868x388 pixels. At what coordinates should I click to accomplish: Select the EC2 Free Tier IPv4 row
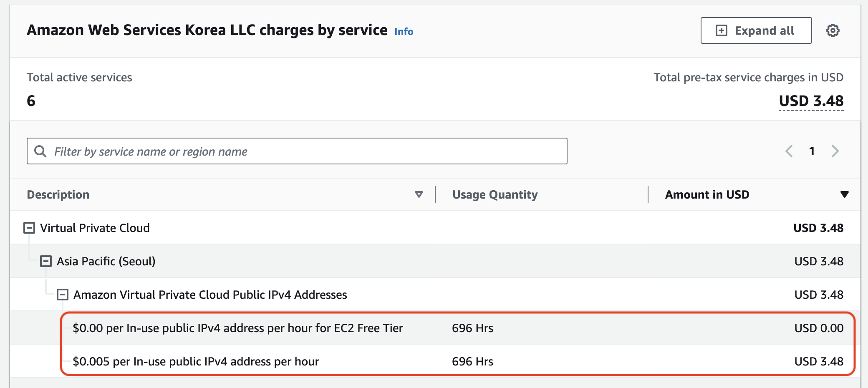(x=238, y=328)
